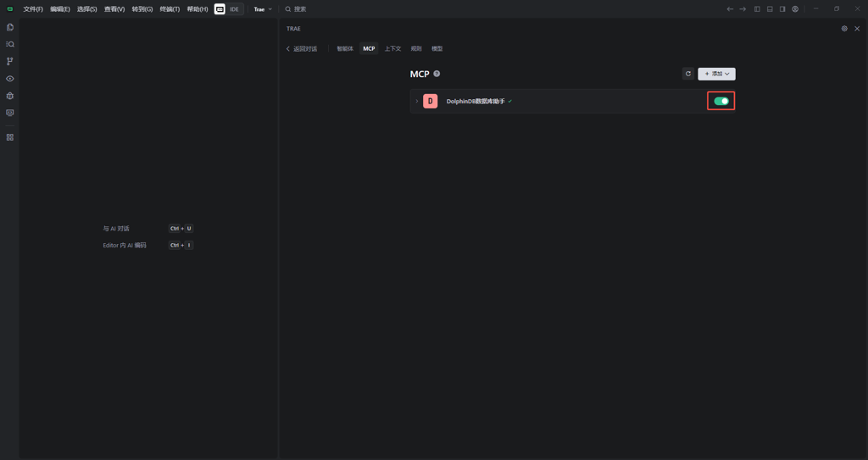Open the 添加 dropdown button
This screenshot has width=868, height=460.
716,74
